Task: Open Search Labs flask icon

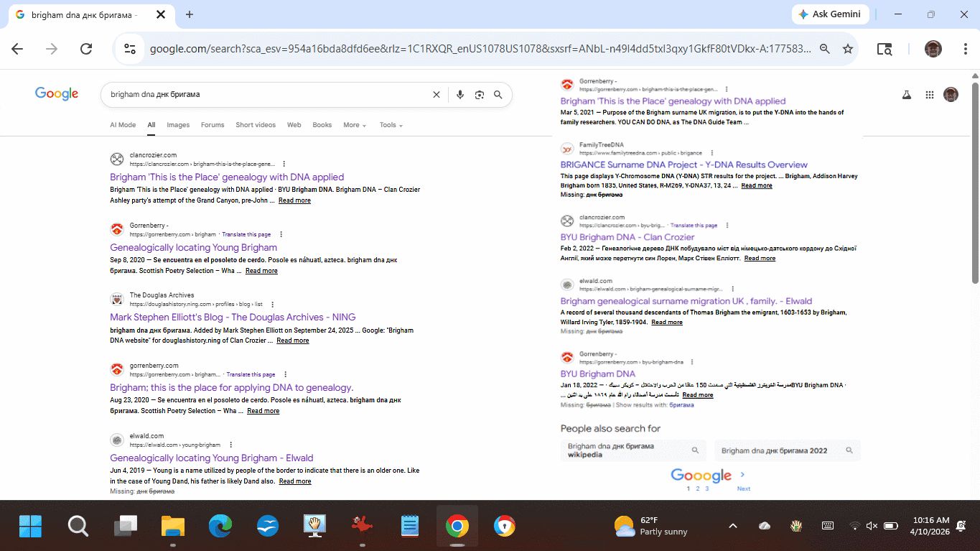Action: click(907, 95)
